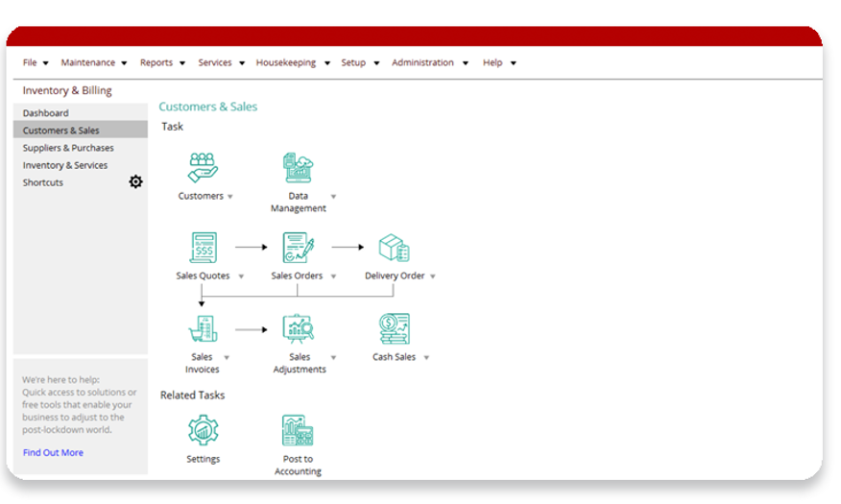
Task: Click the Post to Accounting label
Action: click(x=298, y=465)
